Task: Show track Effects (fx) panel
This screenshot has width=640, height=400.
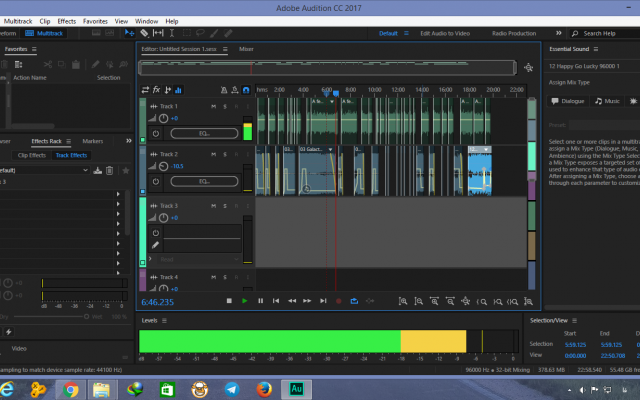Action: click(156, 90)
